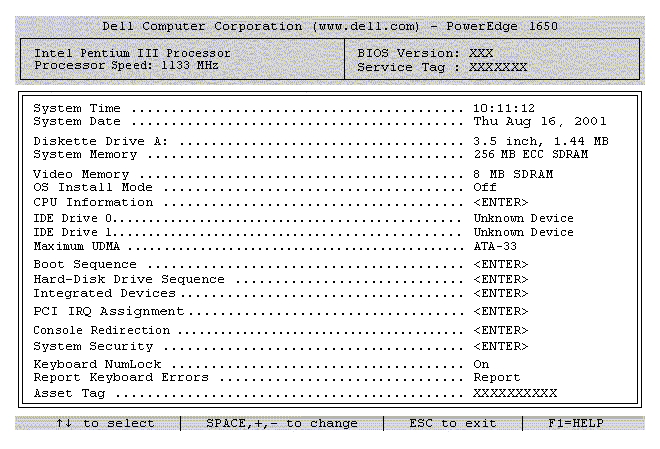Select the Asset Tag field
Viewport: 660px width, 449px height.
(515, 393)
